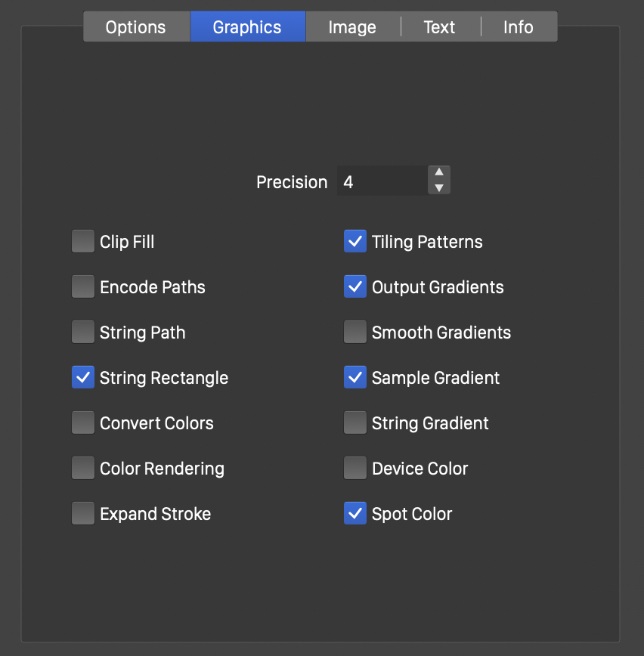Check the Device Color option
Image resolution: width=644 pixels, height=656 pixels.
pos(355,469)
